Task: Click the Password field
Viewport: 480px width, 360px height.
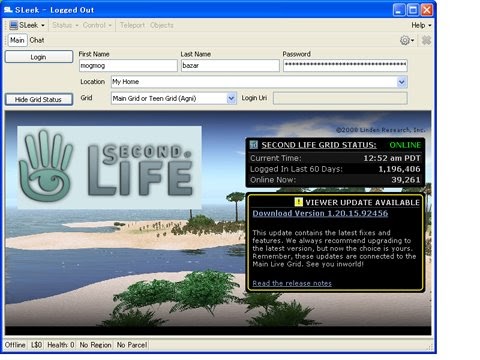Action: coord(345,66)
